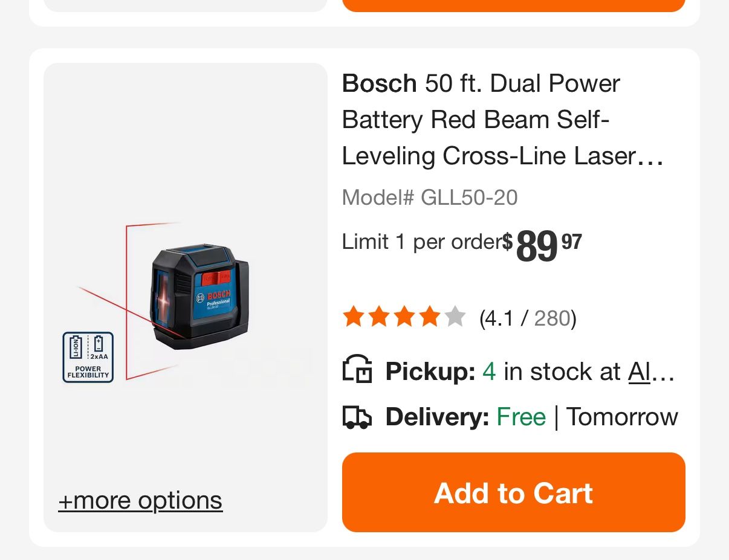Open the Bosch cross-line laser product title
This screenshot has height=560, width=729.
[x=502, y=120]
